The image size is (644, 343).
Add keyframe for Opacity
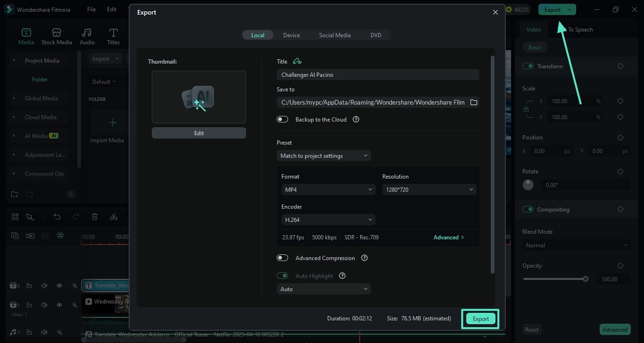tap(620, 266)
